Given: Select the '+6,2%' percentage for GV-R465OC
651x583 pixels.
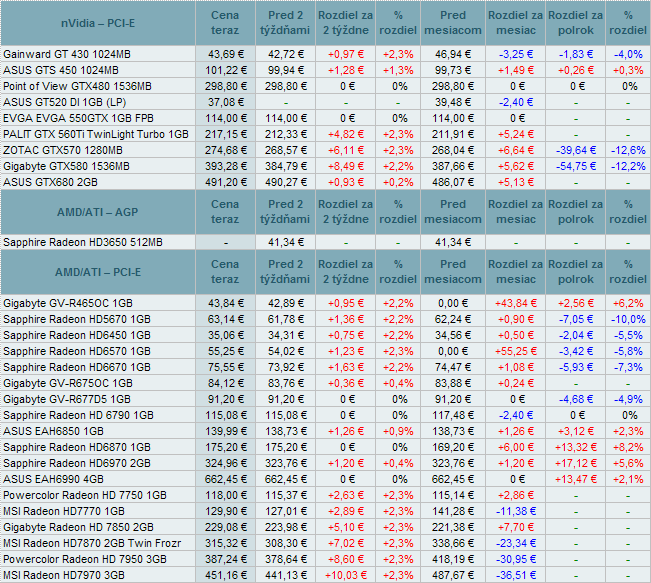Looking at the screenshot, I should point(628,303).
